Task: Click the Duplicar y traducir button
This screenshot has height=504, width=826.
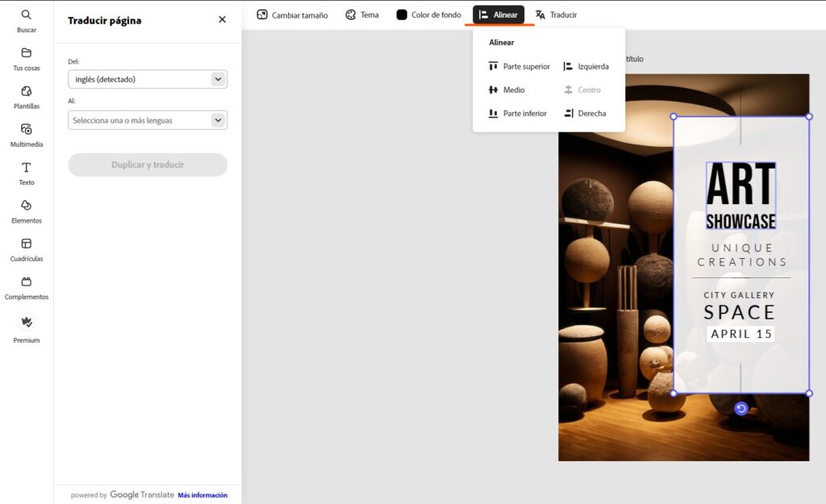Action: (x=148, y=165)
